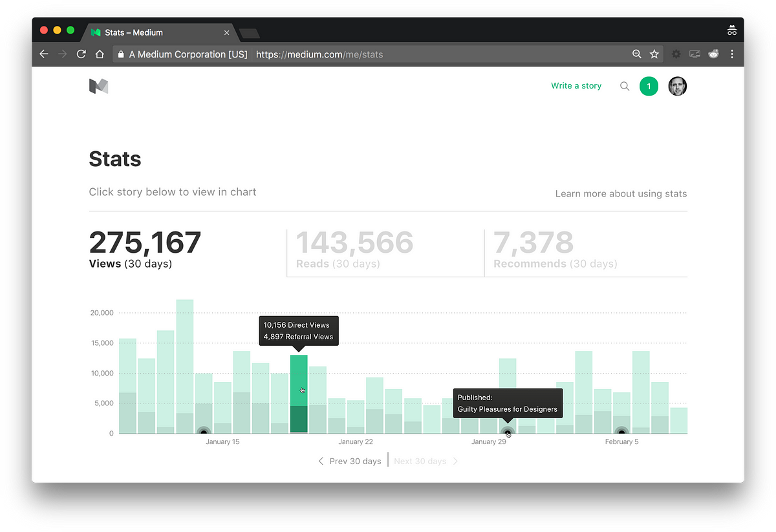The width and height of the screenshot is (776, 532).
Task: Click the Medium logo
Action: 98,86
